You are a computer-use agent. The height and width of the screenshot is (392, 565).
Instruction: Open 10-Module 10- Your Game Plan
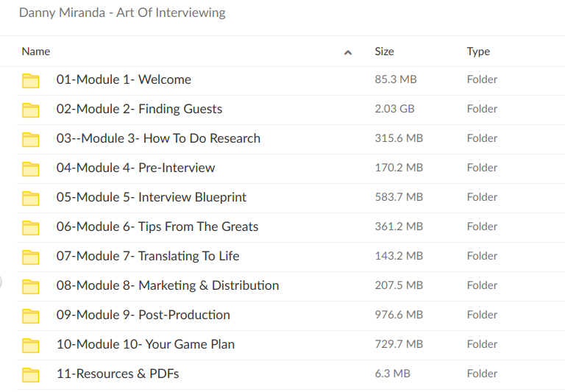pos(146,344)
